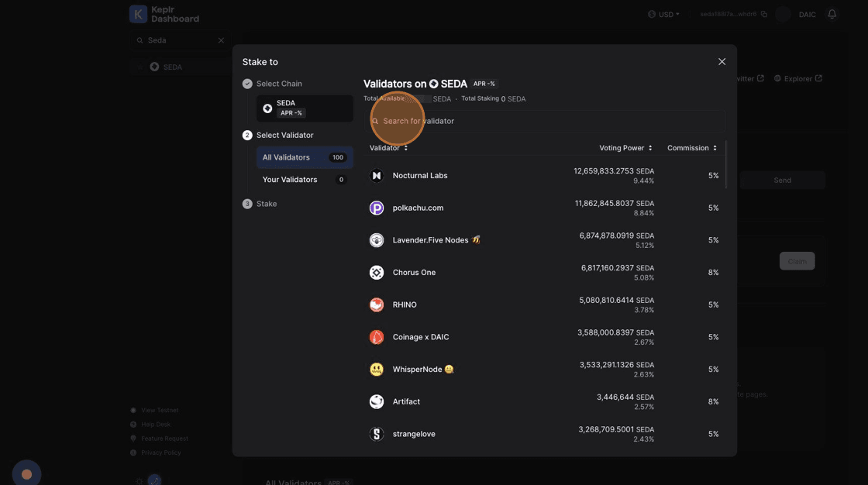Screen dimensions: 868x485
Task: Click the RHINO validator logo
Action: coord(377,305)
